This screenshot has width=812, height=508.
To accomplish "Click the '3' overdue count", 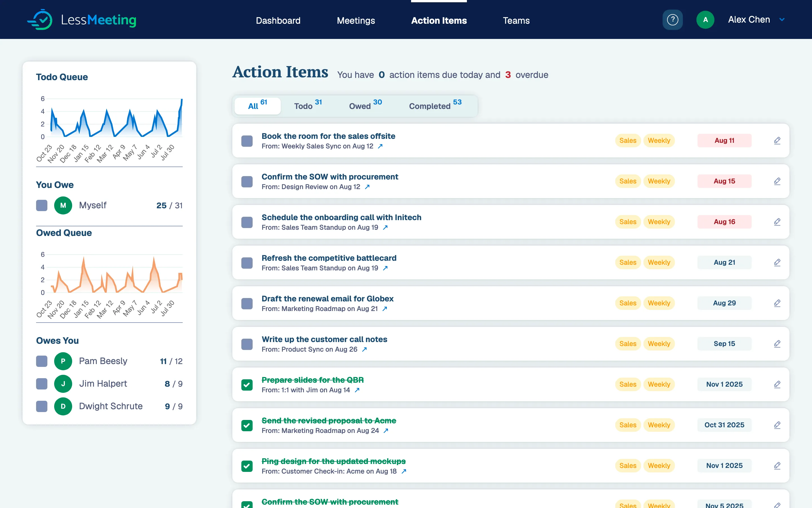I will 508,75.
